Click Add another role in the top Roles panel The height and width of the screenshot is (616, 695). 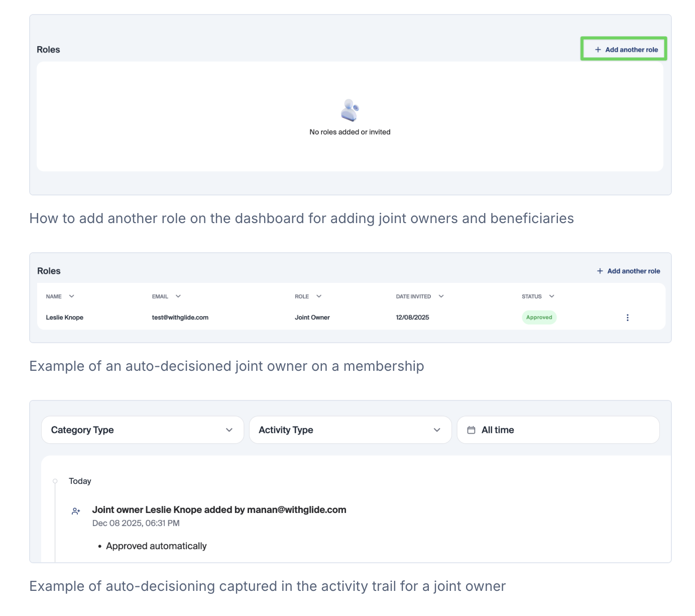coord(623,49)
